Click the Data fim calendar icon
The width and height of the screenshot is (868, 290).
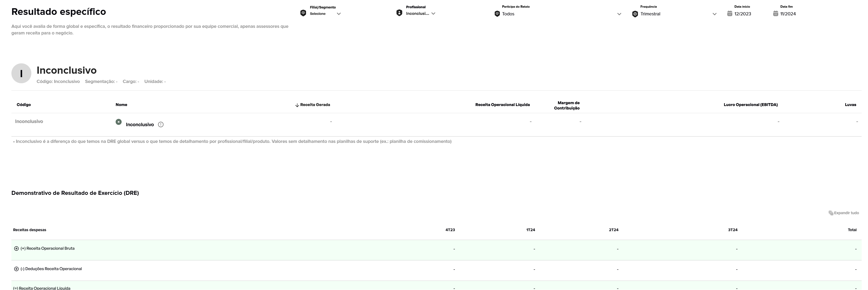pos(775,14)
